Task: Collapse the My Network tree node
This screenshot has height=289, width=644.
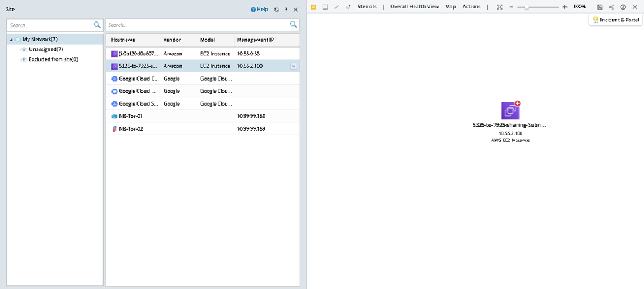Action: coord(11,40)
